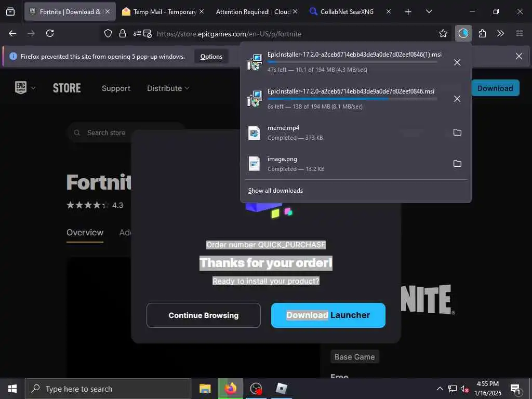The height and width of the screenshot is (399, 532).
Task: Open the tracking protection shield icon
Action: click(108, 33)
